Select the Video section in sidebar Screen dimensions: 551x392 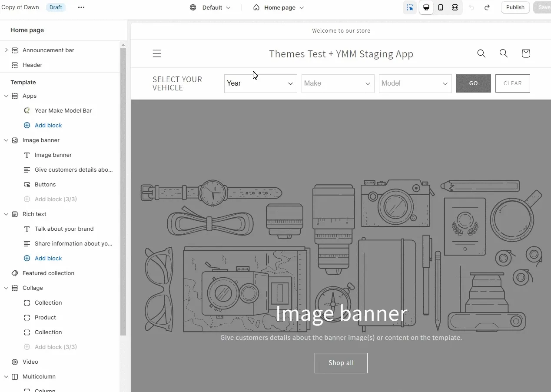30,362
